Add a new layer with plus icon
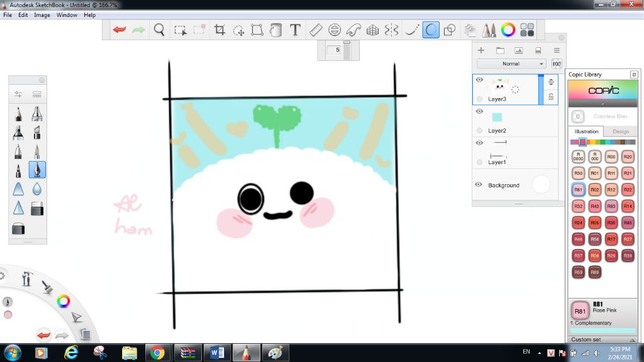The width and height of the screenshot is (644, 362). [x=481, y=50]
